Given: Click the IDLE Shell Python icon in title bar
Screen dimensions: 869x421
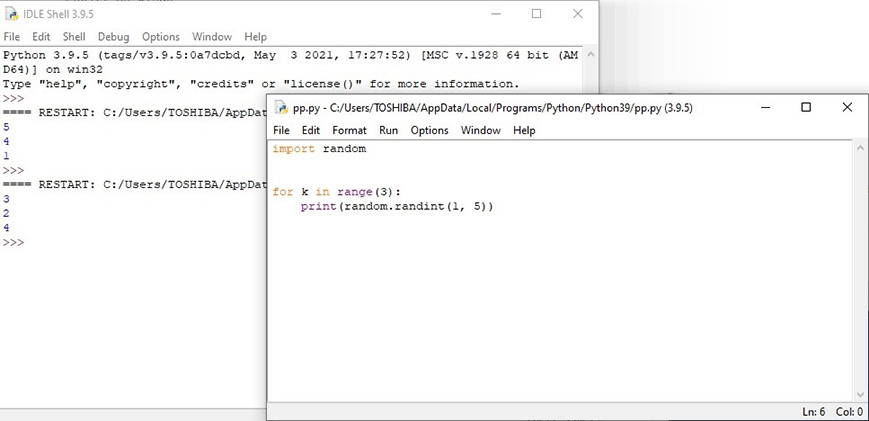Looking at the screenshot, I should coord(11,14).
